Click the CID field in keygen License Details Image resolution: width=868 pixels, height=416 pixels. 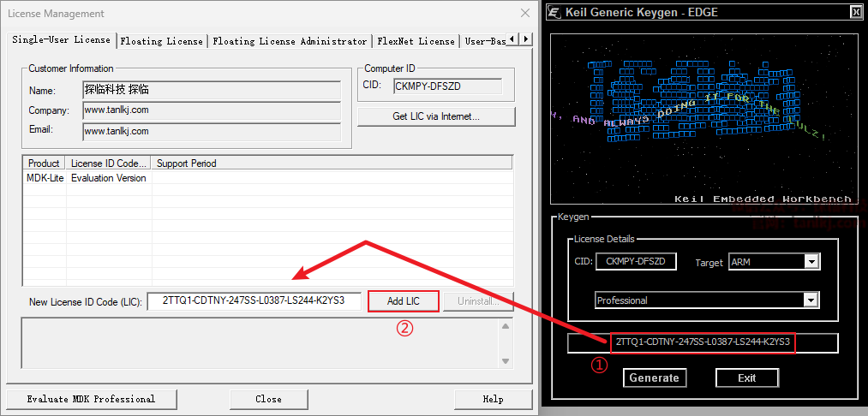[x=636, y=261]
